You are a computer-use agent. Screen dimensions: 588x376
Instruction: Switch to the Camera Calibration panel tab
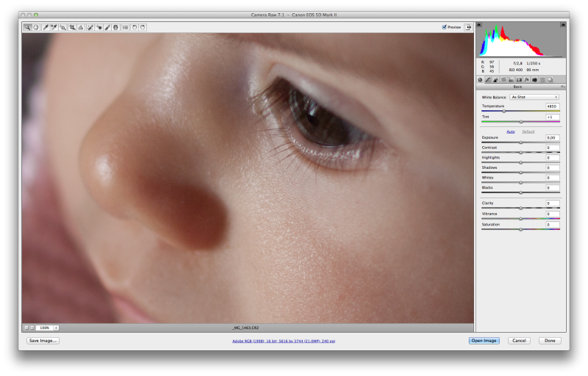point(534,79)
